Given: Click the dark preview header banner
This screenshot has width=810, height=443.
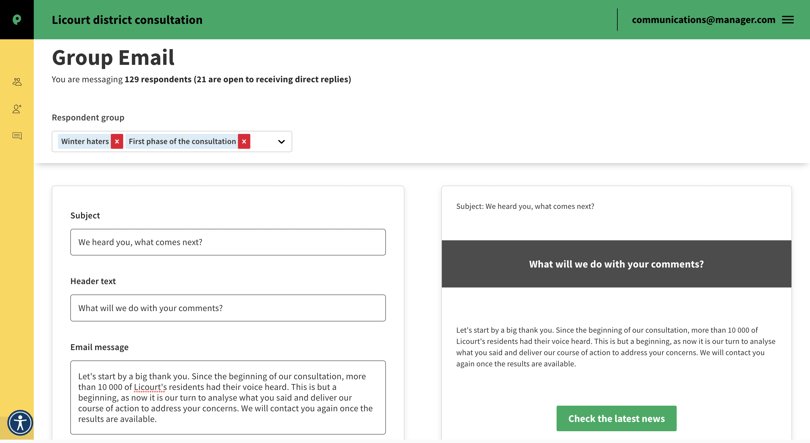Looking at the screenshot, I should pyautogui.click(x=616, y=264).
